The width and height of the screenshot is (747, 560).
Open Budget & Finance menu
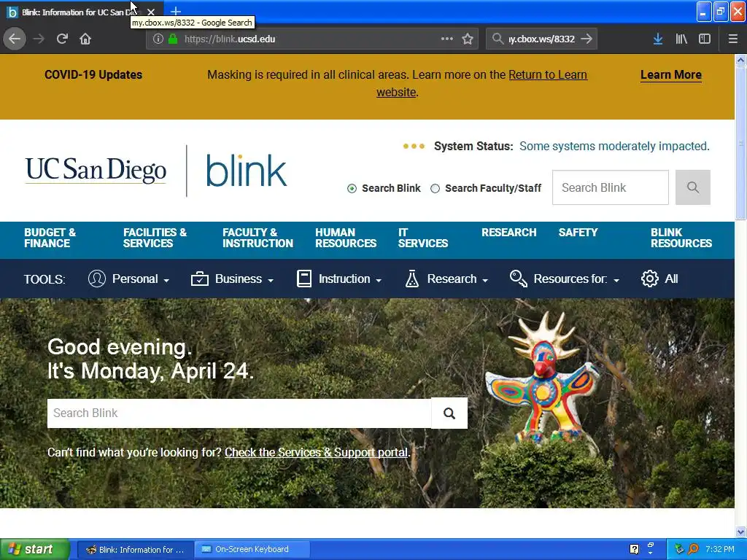(x=50, y=238)
